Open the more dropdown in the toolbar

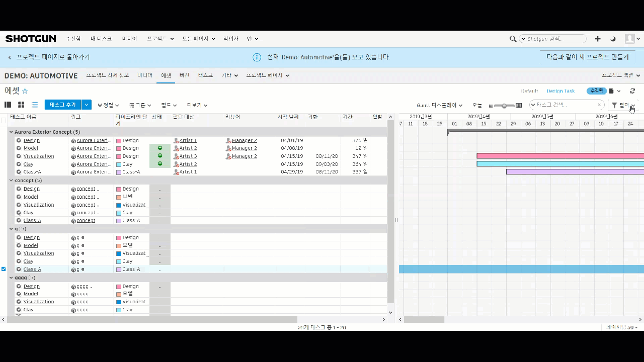(x=197, y=105)
